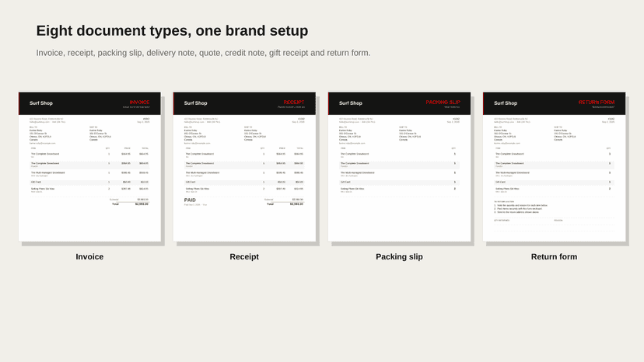Viewport: 644px width, 362px height.
Task: Click the 'Return form' caption label
Action: pyautogui.click(x=554, y=257)
